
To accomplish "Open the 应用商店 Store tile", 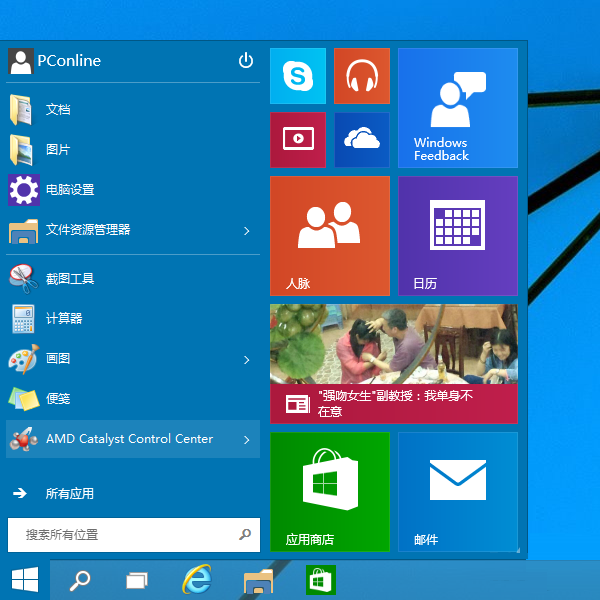I will tap(330, 492).
